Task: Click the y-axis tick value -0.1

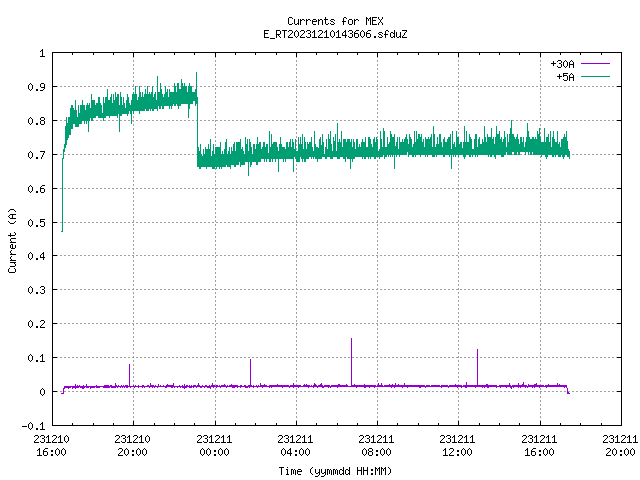Action: tap(33, 426)
